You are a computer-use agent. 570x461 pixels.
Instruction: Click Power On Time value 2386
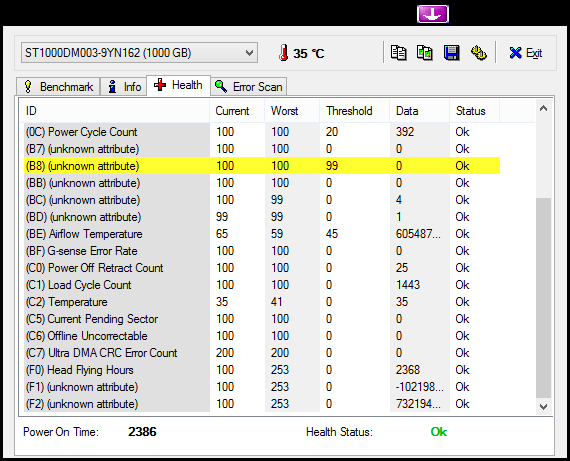click(142, 432)
